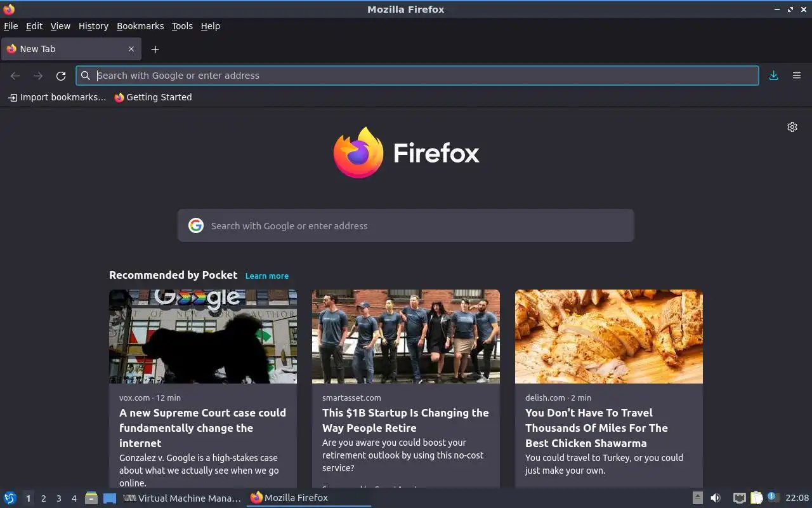Click the delish.com source text
Image resolution: width=812 pixels, height=508 pixels.
[x=545, y=398]
